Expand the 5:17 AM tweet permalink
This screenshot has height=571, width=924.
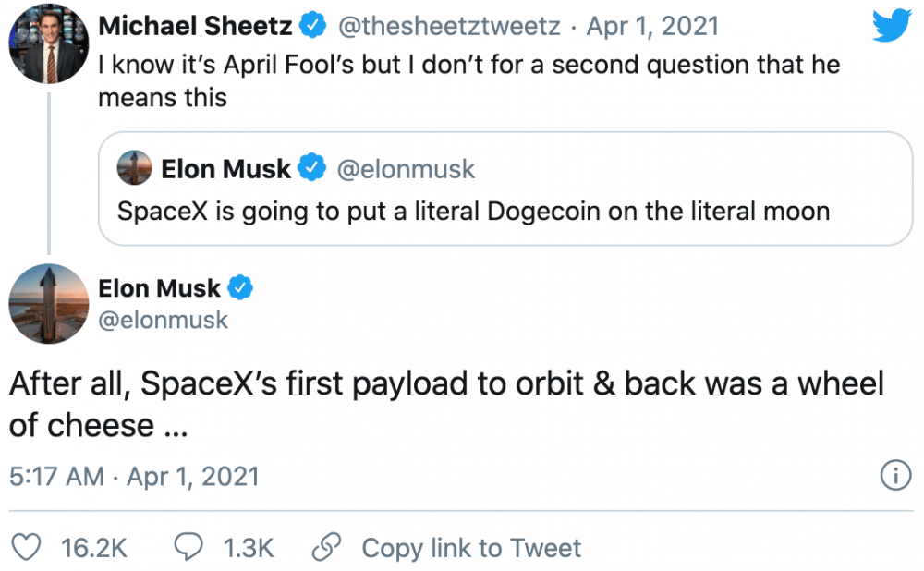pos(135,476)
